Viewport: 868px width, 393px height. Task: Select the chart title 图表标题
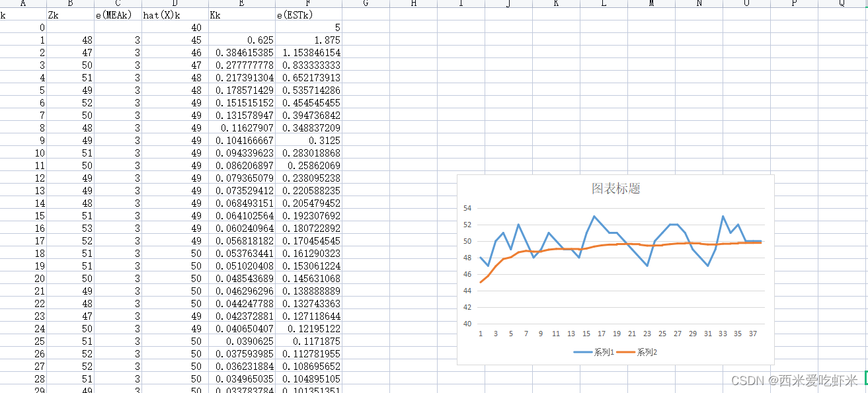point(615,188)
